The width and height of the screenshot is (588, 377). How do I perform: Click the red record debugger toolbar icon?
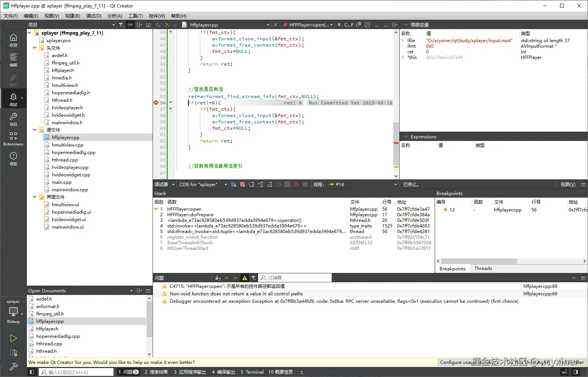[x=296, y=184]
